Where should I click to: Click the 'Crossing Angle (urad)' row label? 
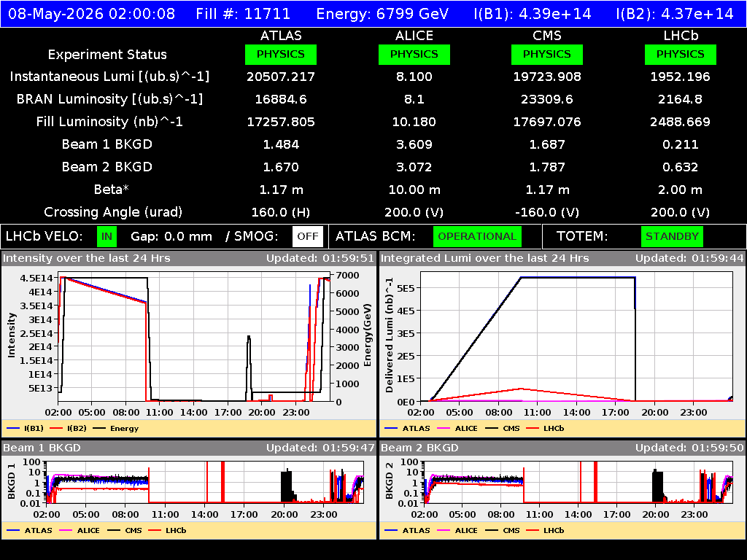pyautogui.click(x=113, y=212)
